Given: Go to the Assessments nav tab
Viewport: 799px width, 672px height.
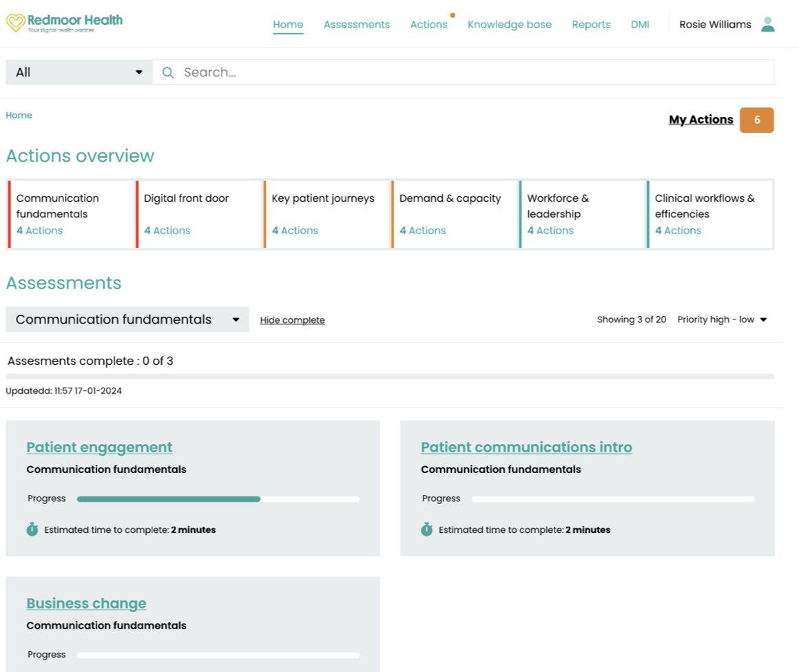Looking at the screenshot, I should tap(356, 25).
